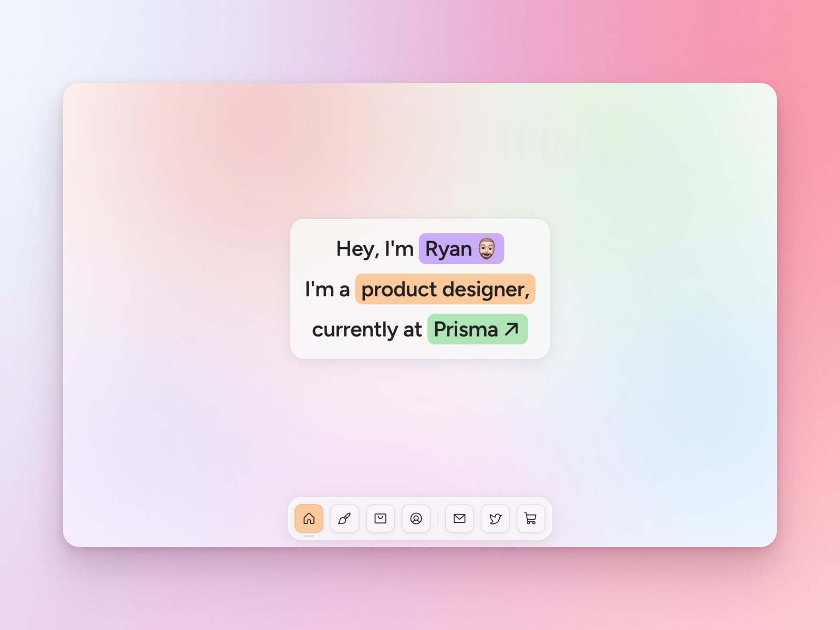Click the arrow icon beside Prisma
This screenshot has width=840, height=630.
[512, 329]
